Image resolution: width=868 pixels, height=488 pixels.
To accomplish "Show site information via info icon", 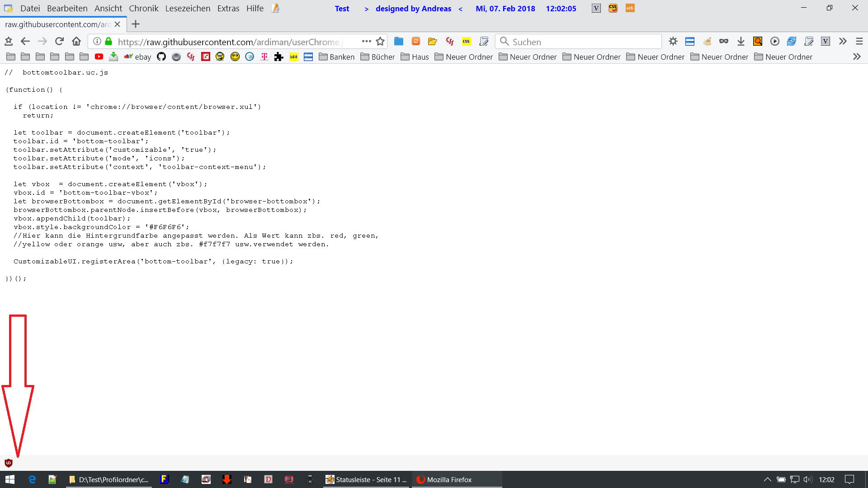I will (x=97, y=42).
